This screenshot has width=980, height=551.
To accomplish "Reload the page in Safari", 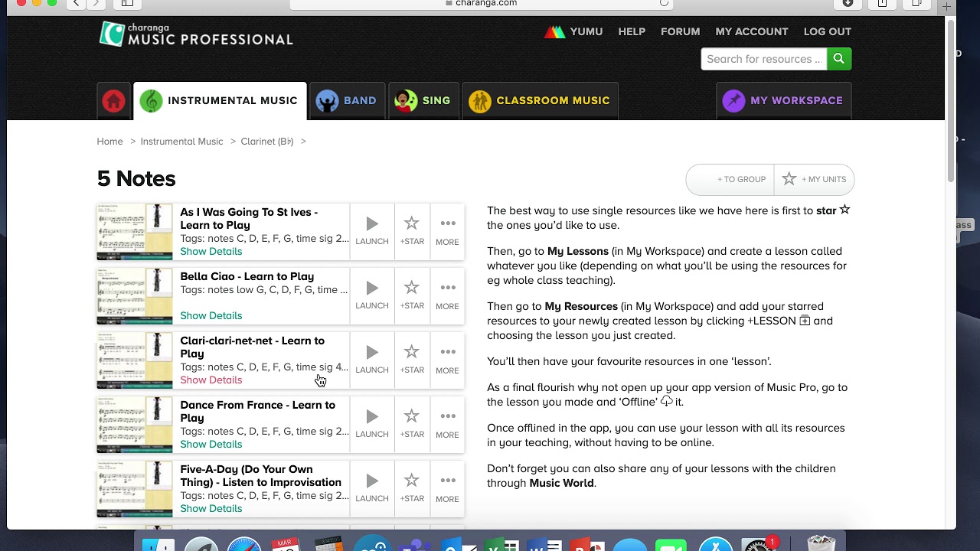I will click(664, 3).
